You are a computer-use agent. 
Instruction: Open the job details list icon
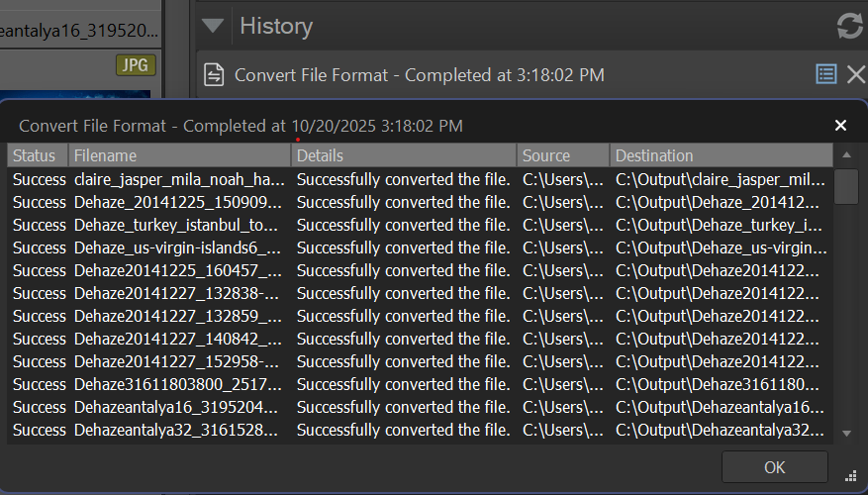point(825,74)
